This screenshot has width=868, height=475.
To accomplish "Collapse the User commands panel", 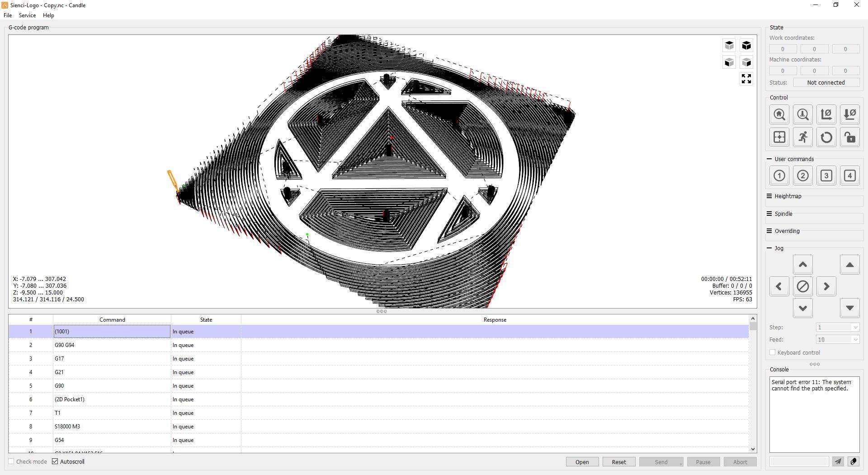I will click(769, 159).
